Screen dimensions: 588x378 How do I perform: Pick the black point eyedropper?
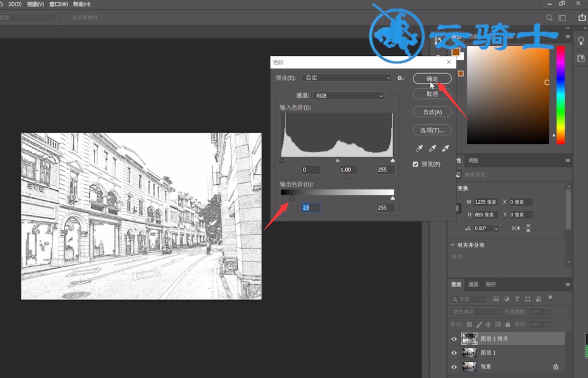[419, 148]
